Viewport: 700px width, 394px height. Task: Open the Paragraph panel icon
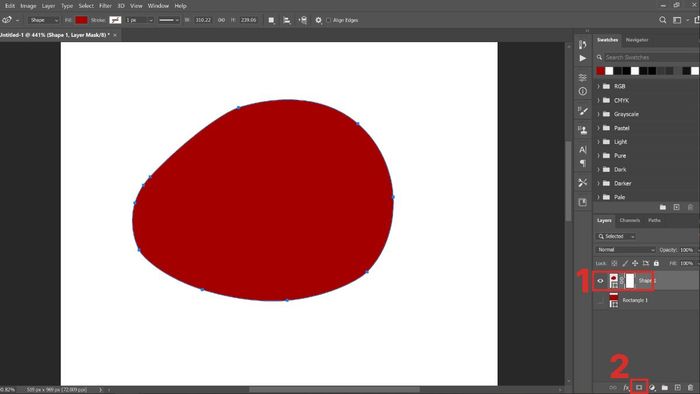point(583,163)
